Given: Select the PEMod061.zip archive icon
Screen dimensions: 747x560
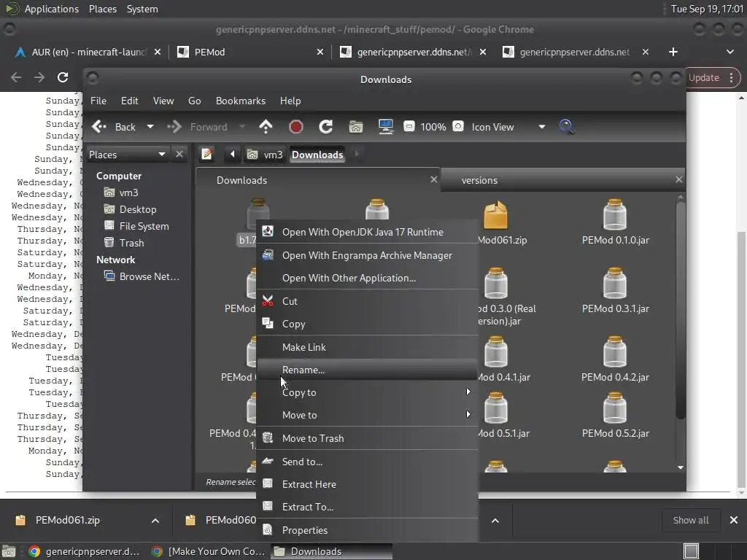Looking at the screenshot, I should 495,215.
